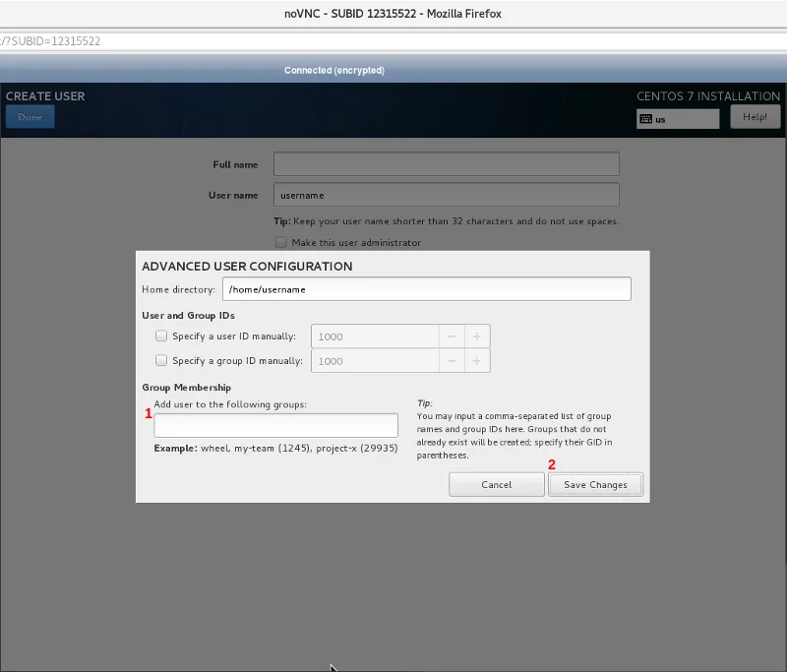Click the blue Done button
The width and height of the screenshot is (787, 672).
pos(30,117)
